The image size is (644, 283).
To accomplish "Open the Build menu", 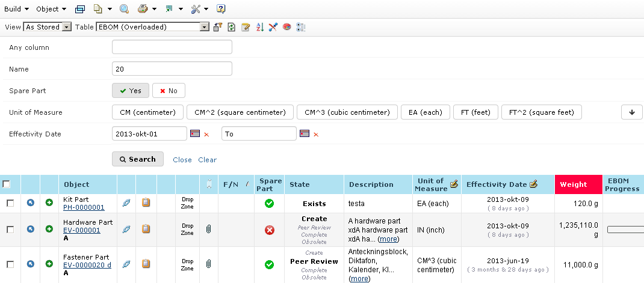I will [x=16, y=9].
